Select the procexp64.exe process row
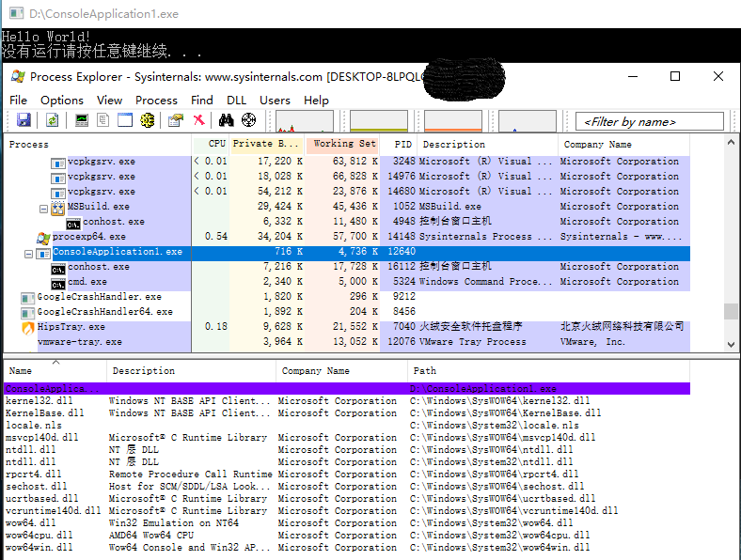 [89, 237]
